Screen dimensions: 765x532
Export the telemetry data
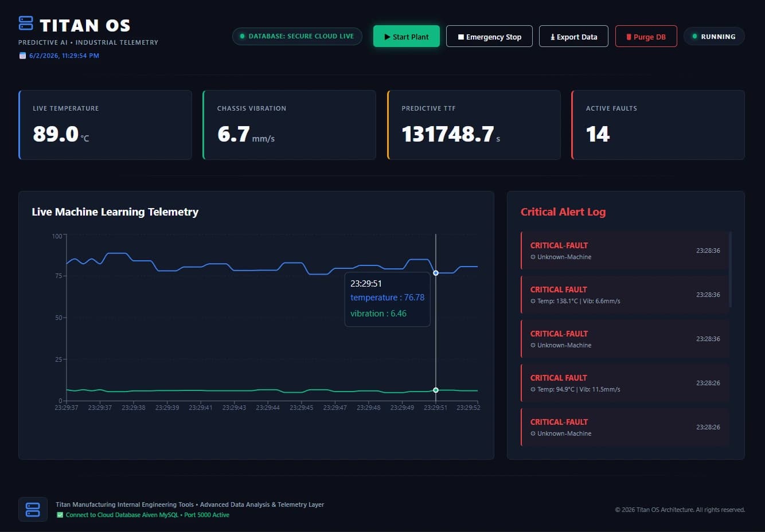tap(573, 36)
